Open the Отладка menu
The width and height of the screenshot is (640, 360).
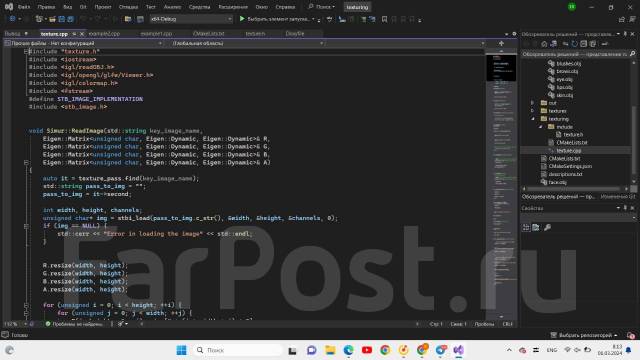(128, 7)
